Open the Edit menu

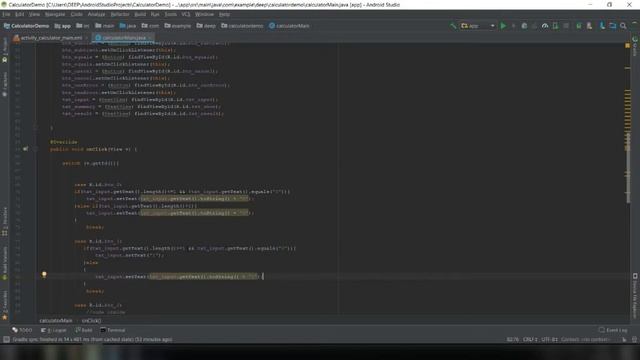(19, 14)
